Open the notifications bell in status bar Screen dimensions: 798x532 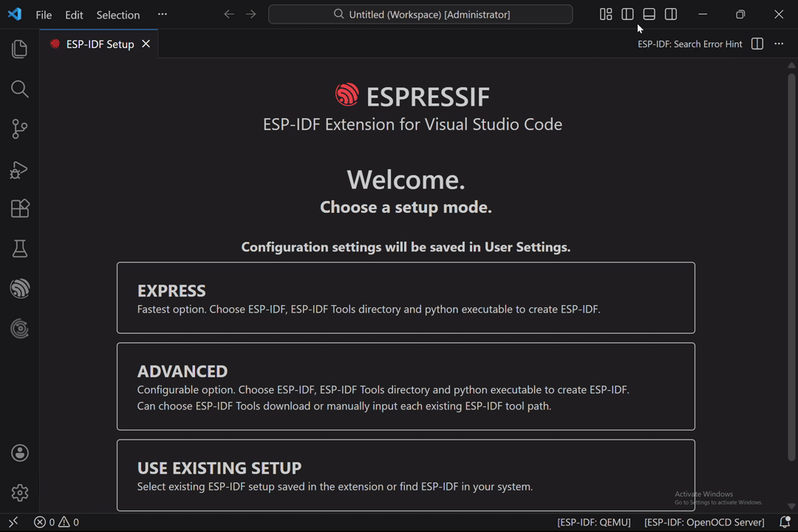785,522
